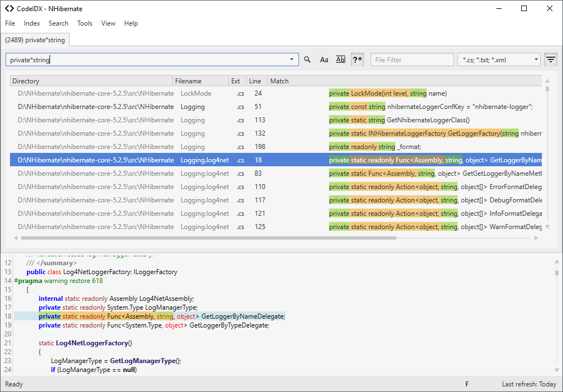563x392 pixels.
Task: Click code line 23 GetLogManagerType call
Action: 116,361
